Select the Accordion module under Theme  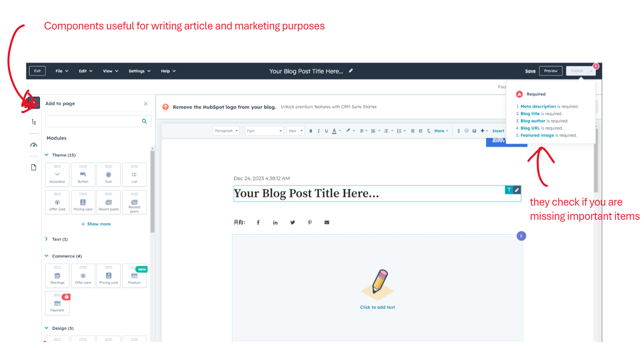(x=57, y=175)
